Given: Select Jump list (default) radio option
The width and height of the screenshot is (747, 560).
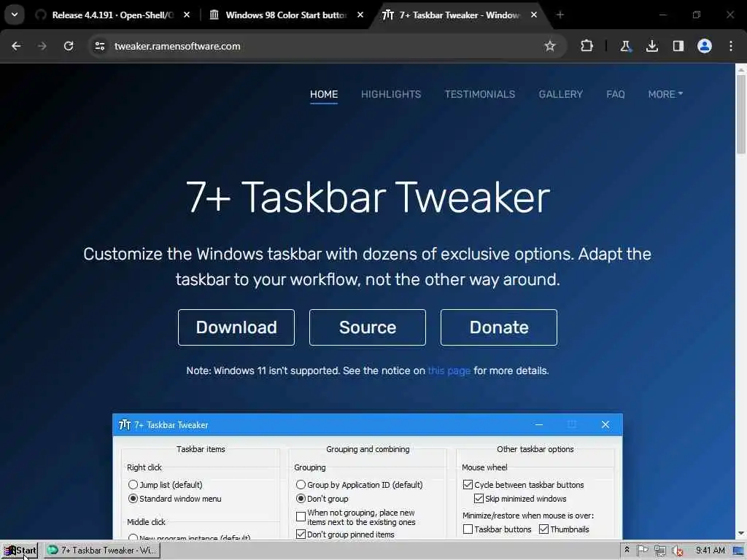Looking at the screenshot, I should [133, 485].
